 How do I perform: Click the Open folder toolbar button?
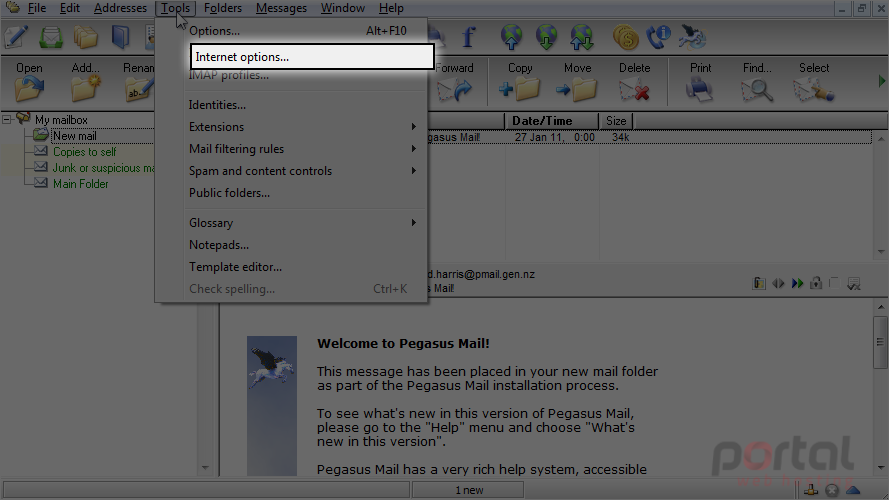click(x=29, y=82)
